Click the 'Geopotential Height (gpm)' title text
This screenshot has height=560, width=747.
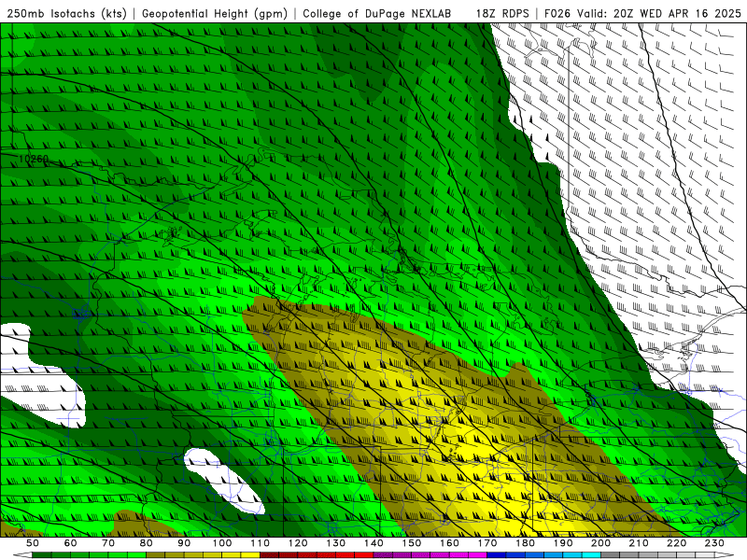[x=215, y=13]
